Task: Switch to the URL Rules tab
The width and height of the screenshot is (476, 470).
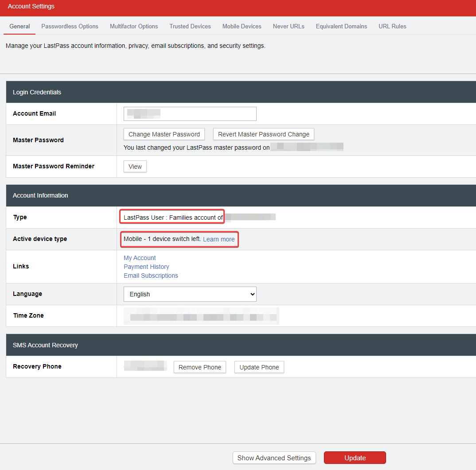Action: coord(392,27)
